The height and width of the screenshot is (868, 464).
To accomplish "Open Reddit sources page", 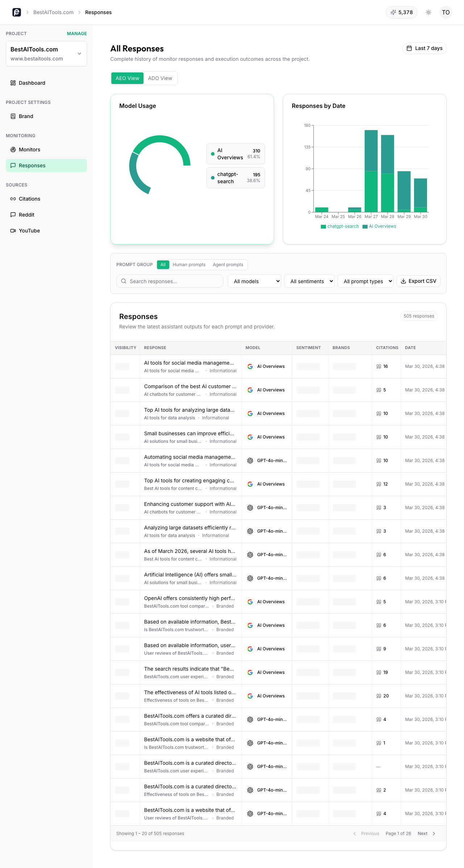I will click(46, 215).
